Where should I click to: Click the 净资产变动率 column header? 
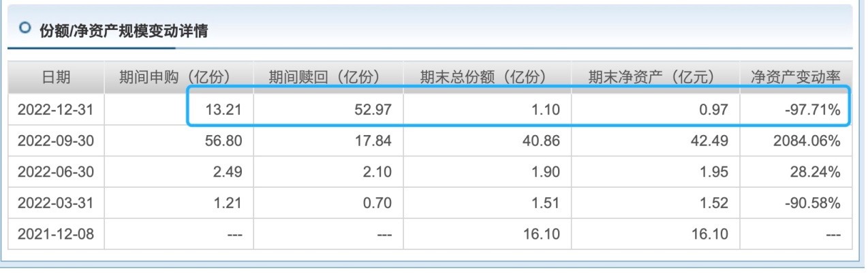(794, 78)
